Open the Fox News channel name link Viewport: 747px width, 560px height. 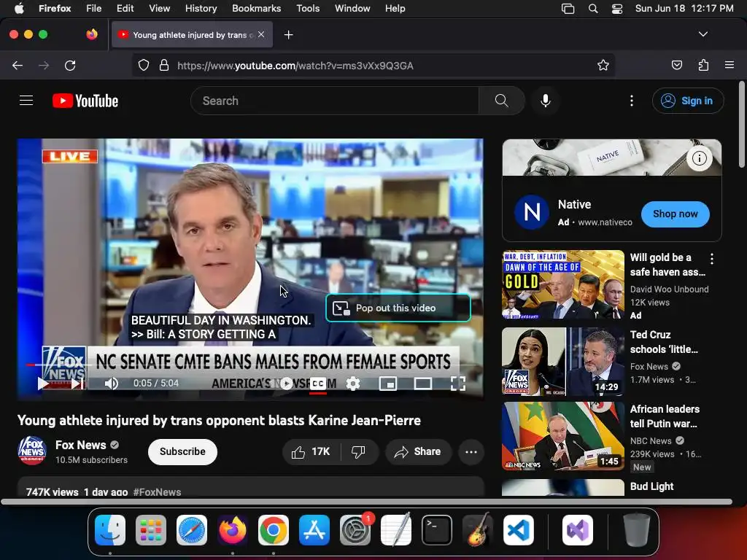point(80,445)
